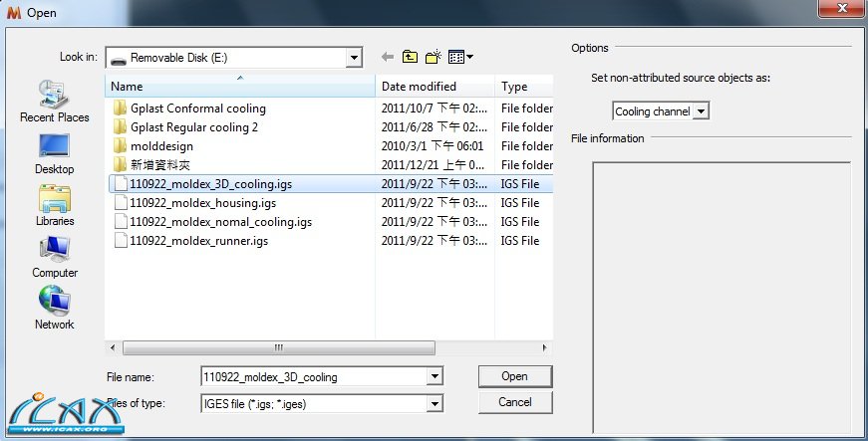The height and width of the screenshot is (441, 868).
Task: Open Recent Places shortcut
Action: (54, 102)
